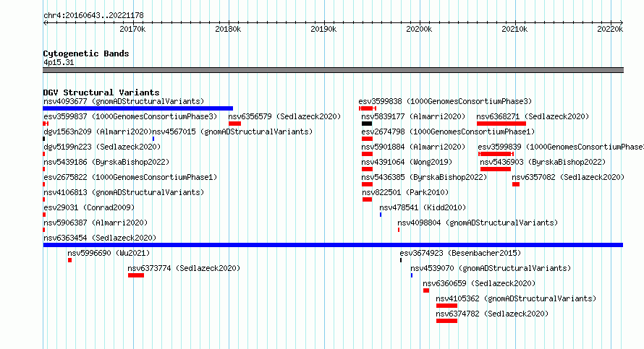This screenshot has width=644, height=349.
Task: Open nsv4391064 Wong2019 variant label
Action: [407, 162]
